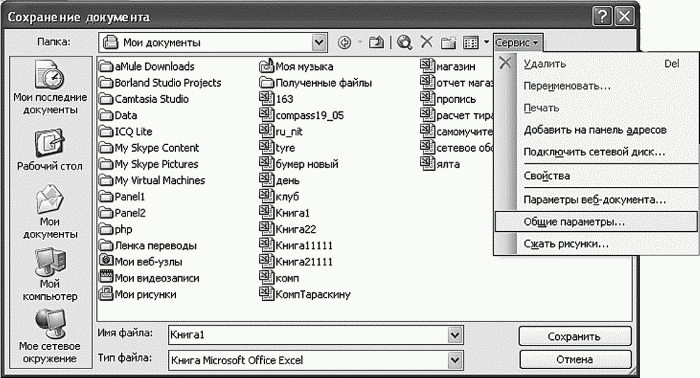This screenshot has width=700, height=378.
Task: Open Параметры веб-документа menu entry
Action: pos(596,199)
